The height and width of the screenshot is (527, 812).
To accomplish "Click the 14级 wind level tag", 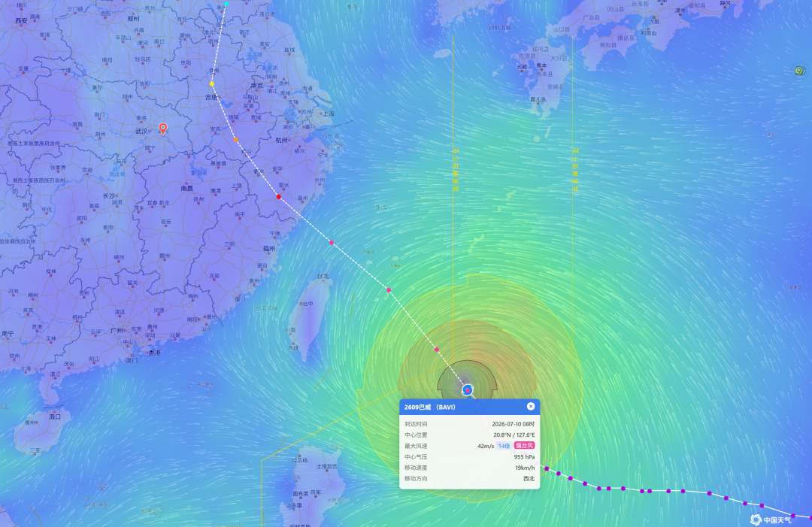I will click(504, 446).
